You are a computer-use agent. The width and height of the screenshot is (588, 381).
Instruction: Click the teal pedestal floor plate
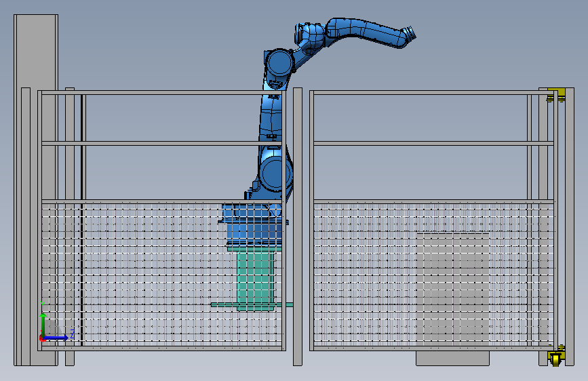(x=251, y=305)
